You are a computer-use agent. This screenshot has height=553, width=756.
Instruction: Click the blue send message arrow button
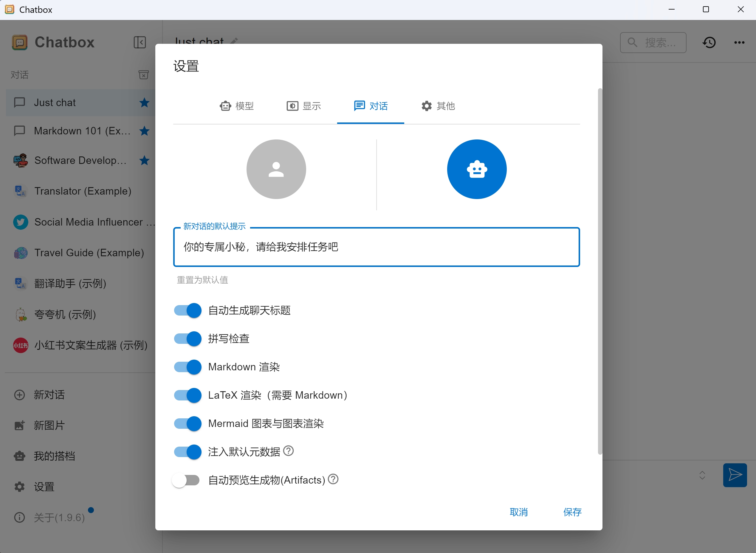735,475
